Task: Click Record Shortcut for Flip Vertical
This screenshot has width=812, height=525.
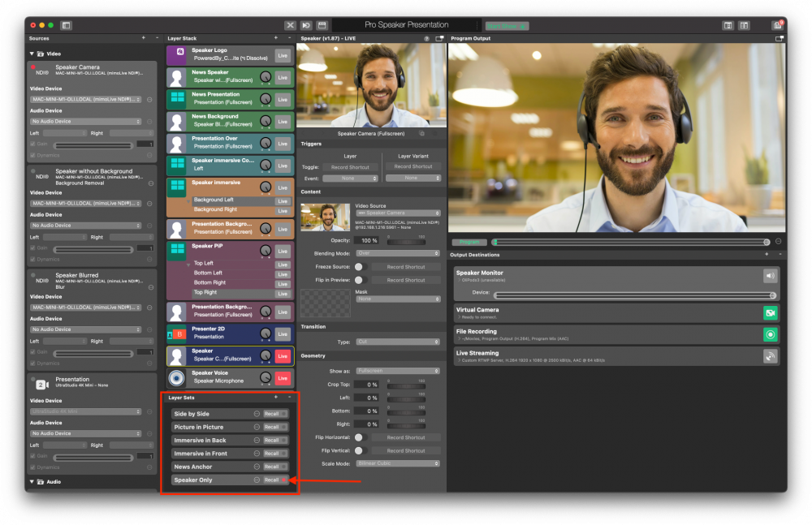Action: point(406,451)
